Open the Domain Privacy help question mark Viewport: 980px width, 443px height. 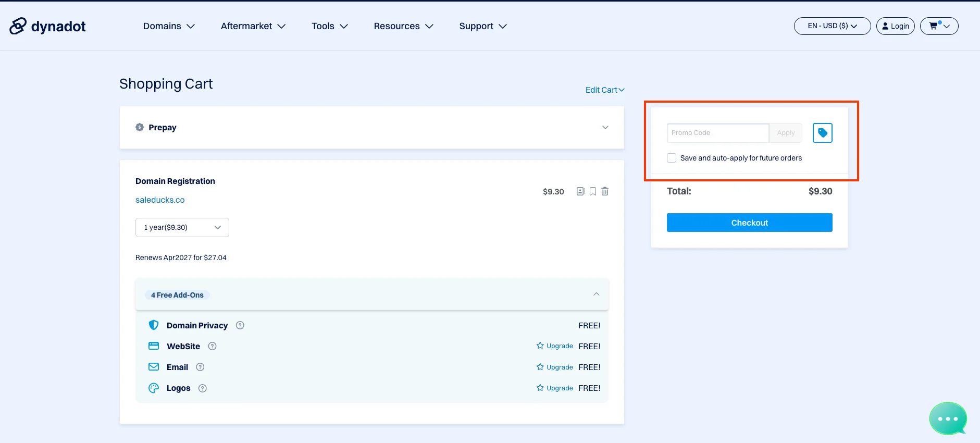[x=240, y=325]
